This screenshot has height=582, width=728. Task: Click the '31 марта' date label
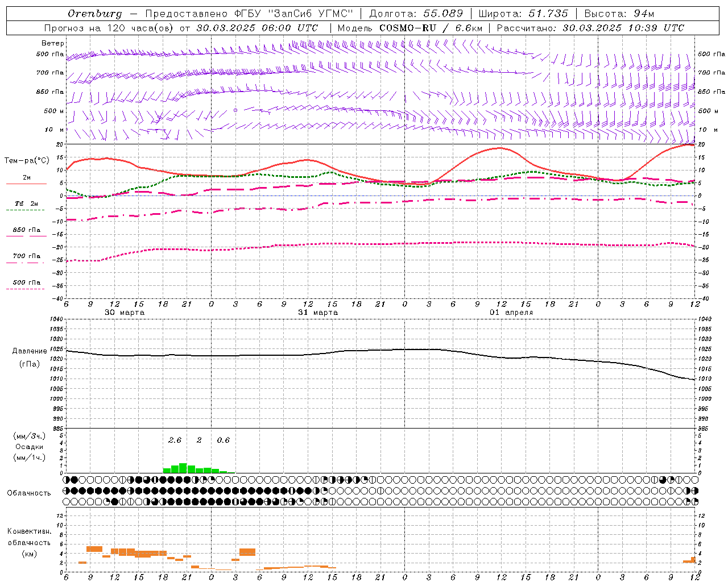click(x=318, y=313)
